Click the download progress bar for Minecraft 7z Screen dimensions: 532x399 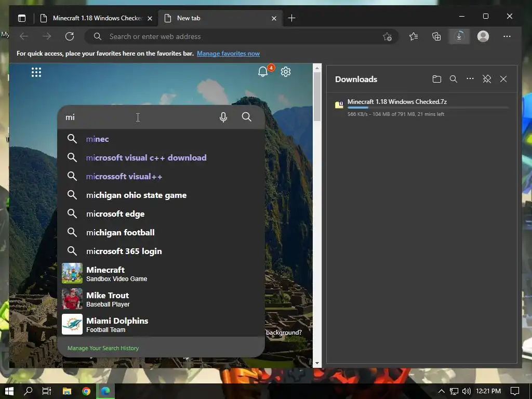pyautogui.click(x=428, y=108)
